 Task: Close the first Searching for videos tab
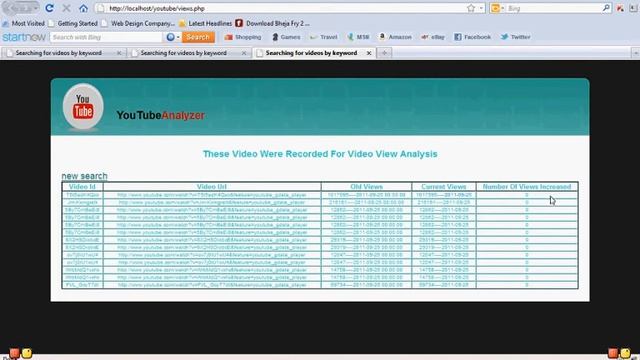pos(119,53)
